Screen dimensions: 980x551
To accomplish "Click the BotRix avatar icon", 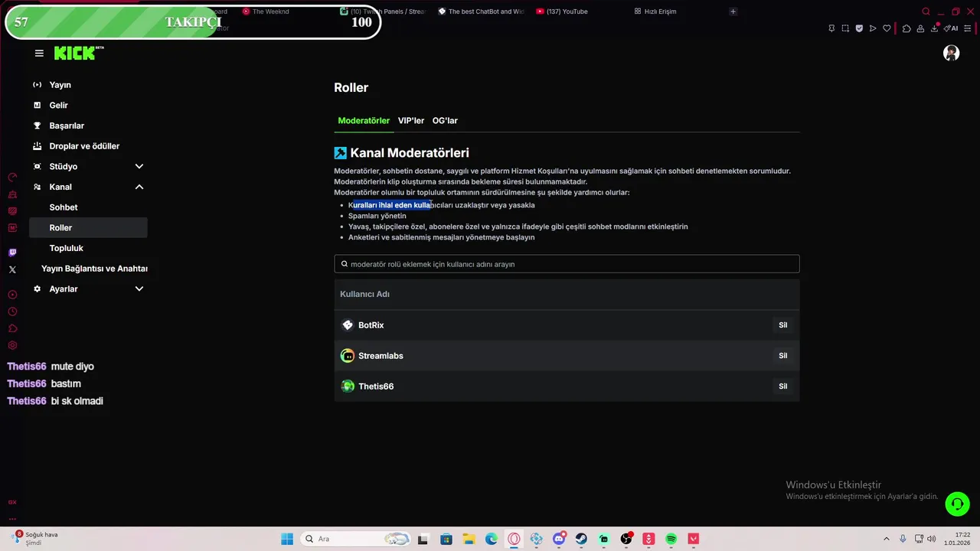I will coord(348,325).
